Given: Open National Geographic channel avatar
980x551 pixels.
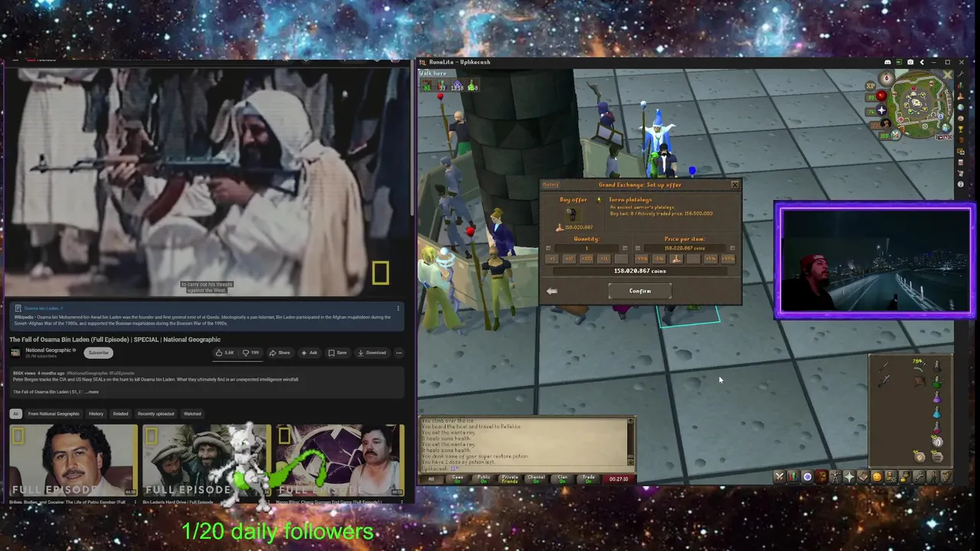Looking at the screenshot, I should pos(15,353).
